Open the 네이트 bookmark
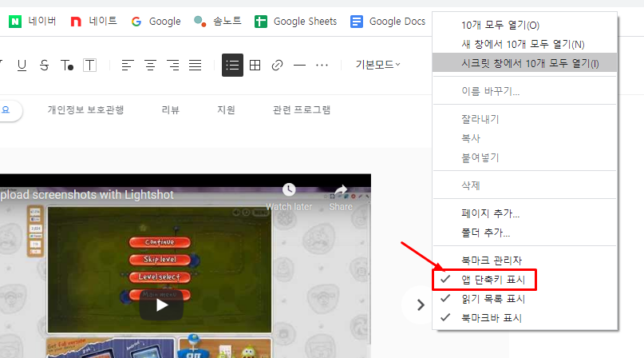The width and height of the screenshot is (644, 358). pos(93,21)
